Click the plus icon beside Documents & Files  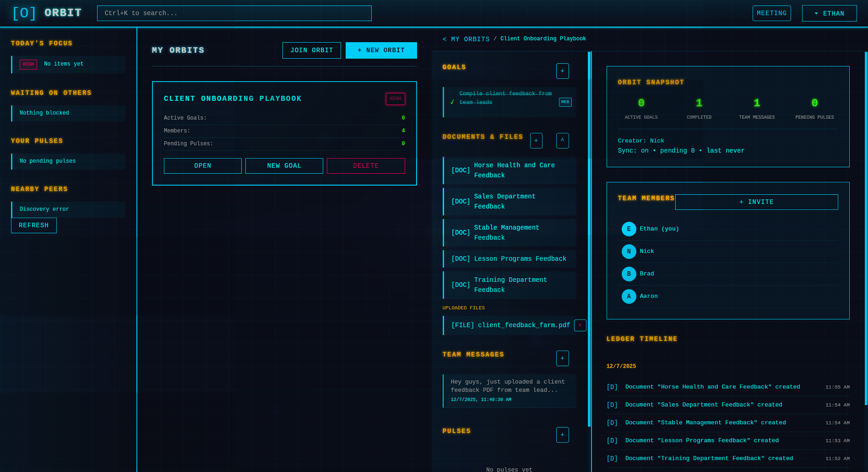536,141
